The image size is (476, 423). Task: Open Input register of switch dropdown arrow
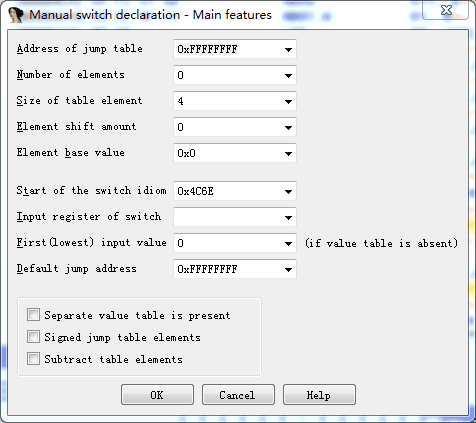(x=288, y=217)
